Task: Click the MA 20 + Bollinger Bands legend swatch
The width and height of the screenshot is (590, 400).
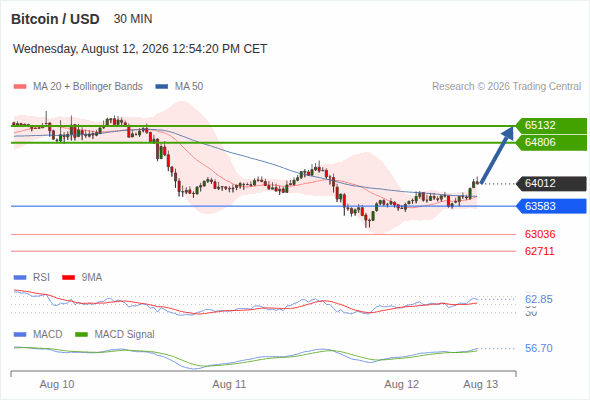Action: [20, 87]
